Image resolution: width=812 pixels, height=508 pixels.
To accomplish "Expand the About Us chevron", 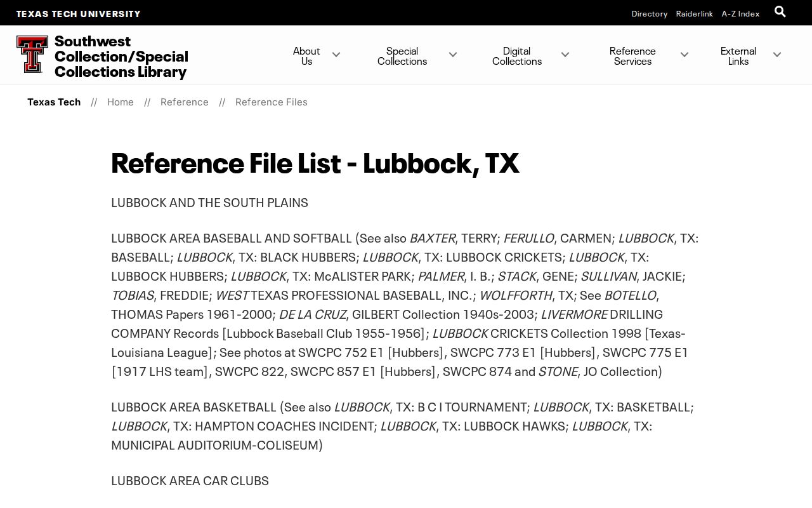I will point(336,55).
